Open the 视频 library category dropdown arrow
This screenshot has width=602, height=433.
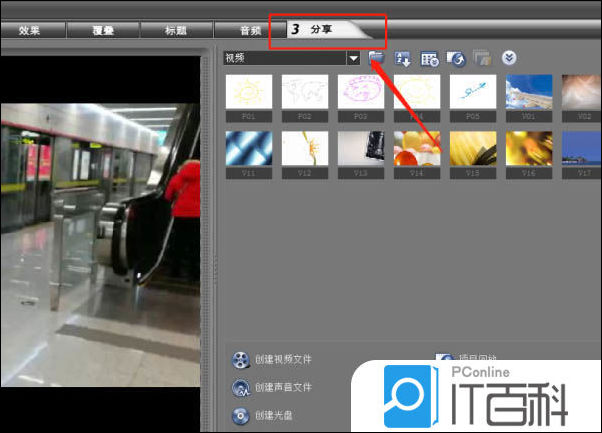[353, 58]
